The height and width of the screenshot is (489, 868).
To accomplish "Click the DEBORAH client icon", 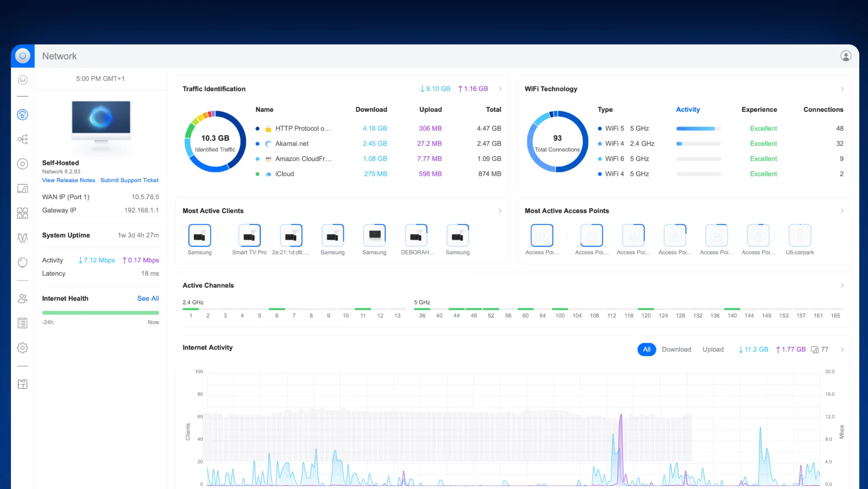I will (416, 235).
